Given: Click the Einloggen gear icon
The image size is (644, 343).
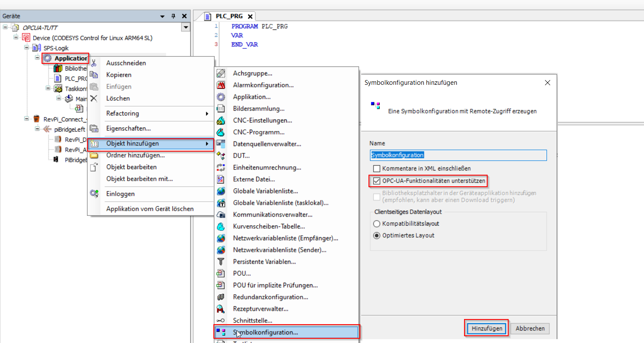Looking at the screenshot, I should click(x=94, y=194).
